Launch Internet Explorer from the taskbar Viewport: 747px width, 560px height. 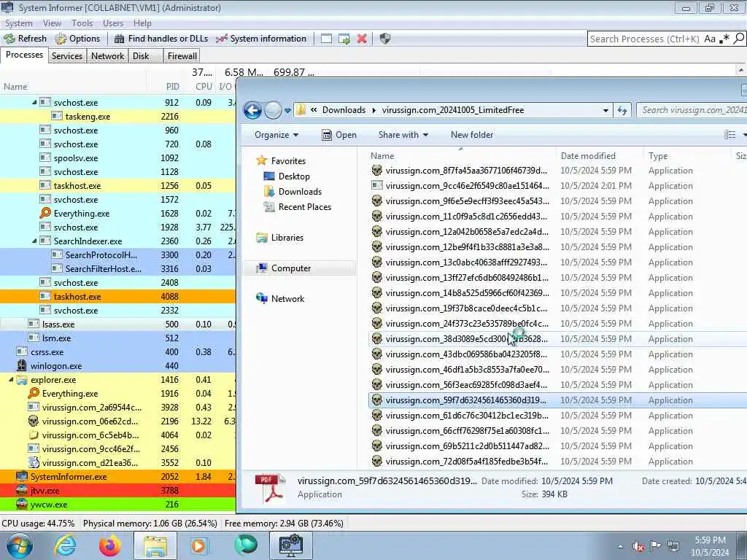pyautogui.click(x=64, y=545)
